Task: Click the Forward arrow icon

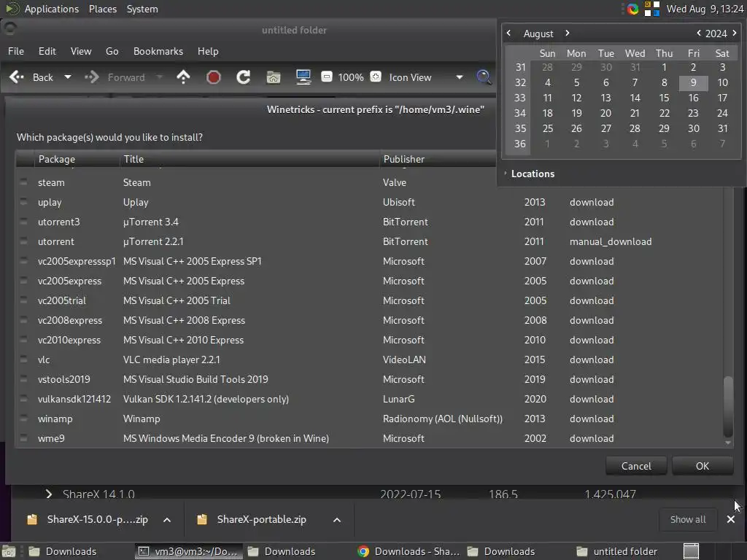Action: (x=91, y=77)
